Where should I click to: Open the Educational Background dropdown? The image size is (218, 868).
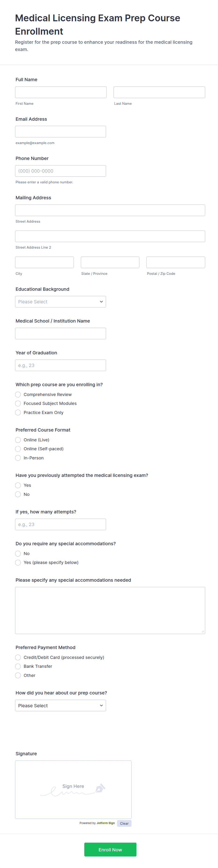[x=60, y=301]
